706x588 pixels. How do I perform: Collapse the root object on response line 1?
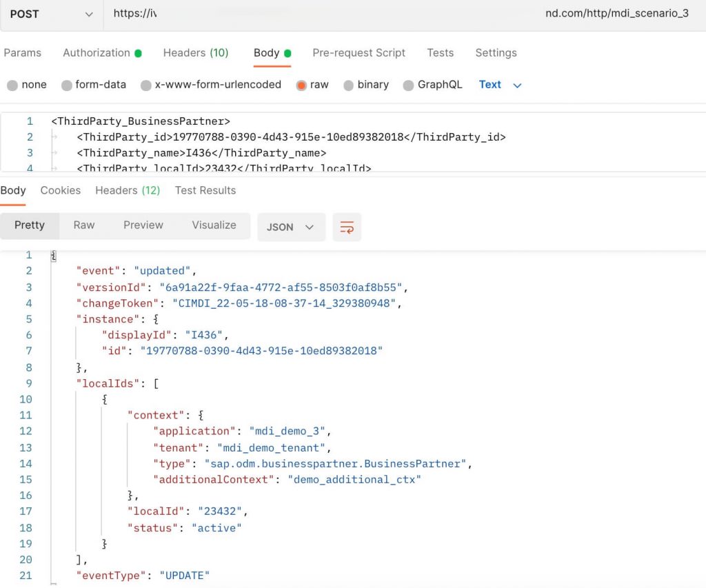point(54,256)
